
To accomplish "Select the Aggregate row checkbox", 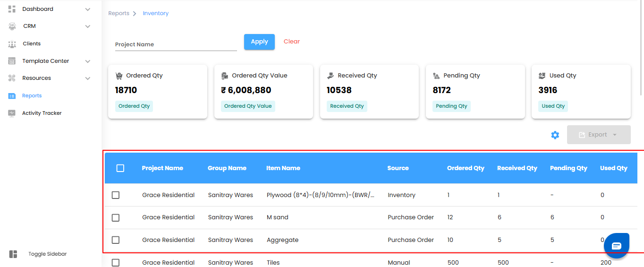I will point(116,240).
